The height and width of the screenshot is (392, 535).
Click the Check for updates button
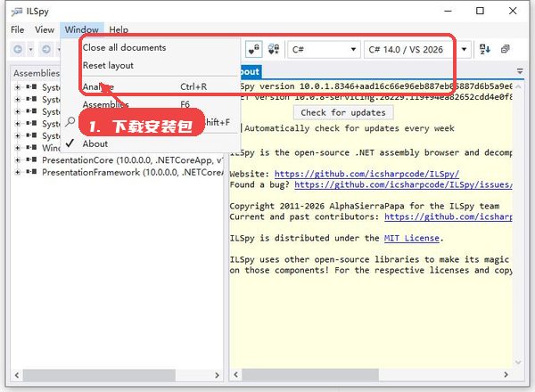(343, 112)
